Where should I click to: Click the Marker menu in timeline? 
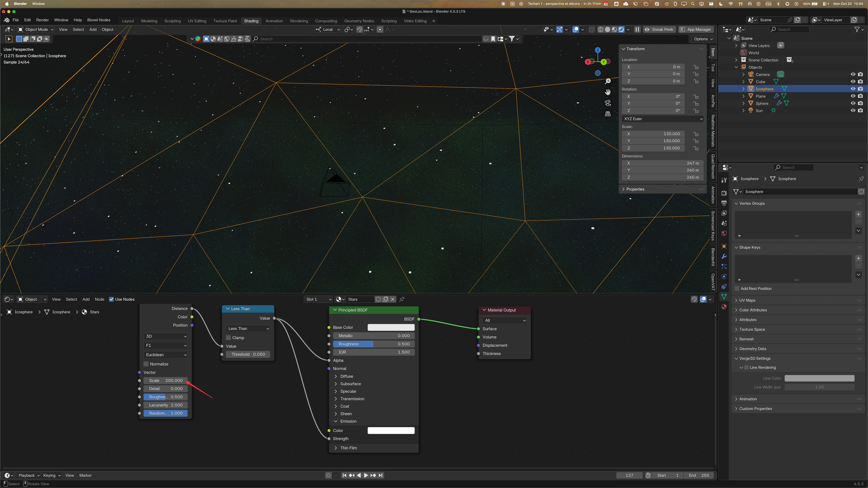point(85,475)
